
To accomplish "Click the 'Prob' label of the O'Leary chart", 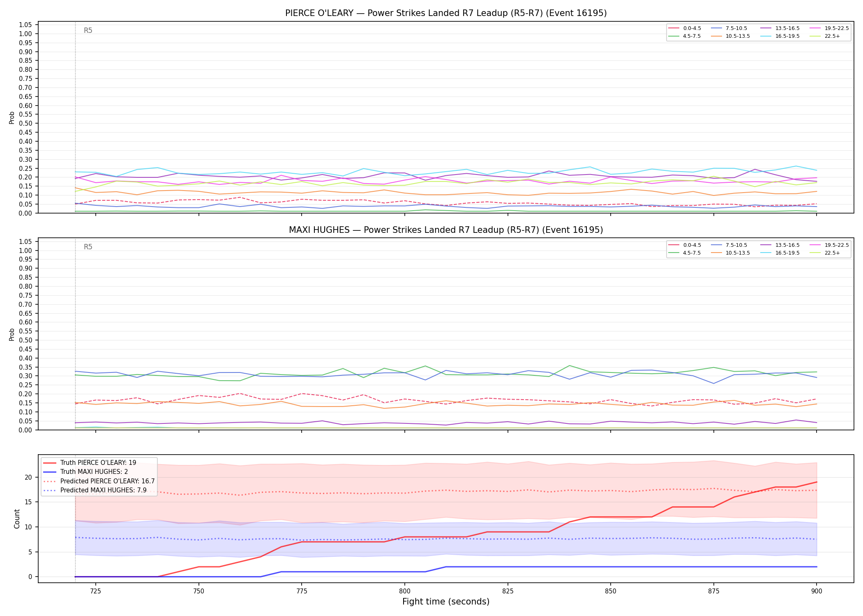I will pos(12,118).
